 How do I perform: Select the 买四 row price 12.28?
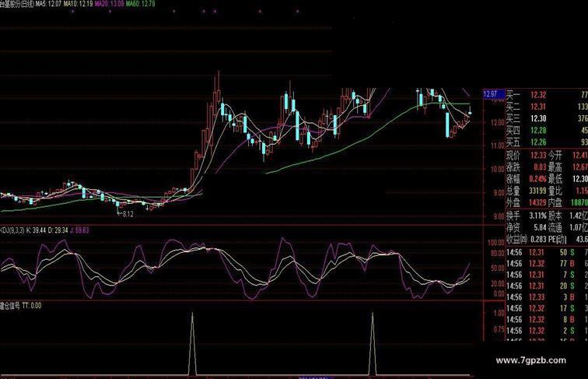(538, 131)
